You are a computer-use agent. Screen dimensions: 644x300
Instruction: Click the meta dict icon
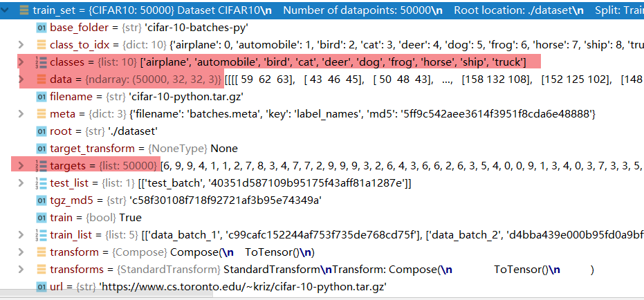pos(41,113)
